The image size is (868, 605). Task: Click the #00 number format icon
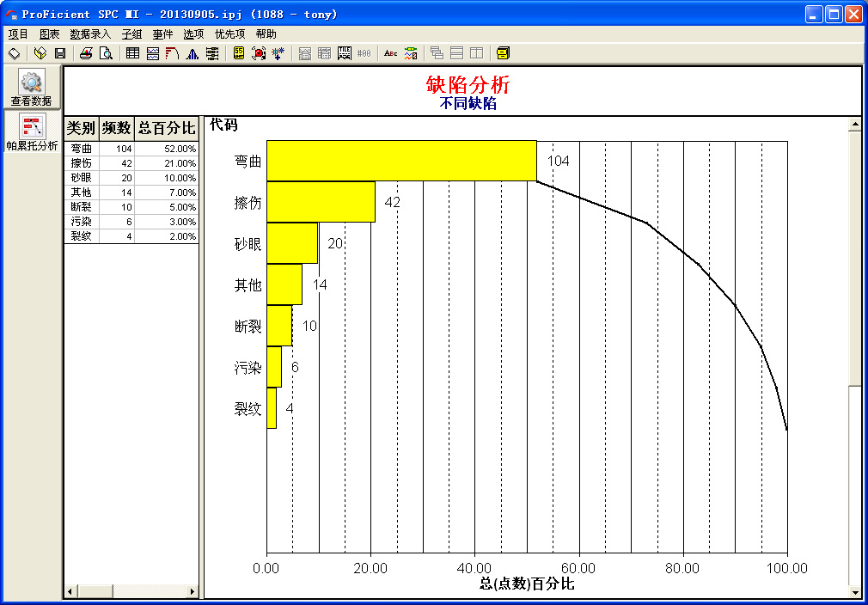364,53
